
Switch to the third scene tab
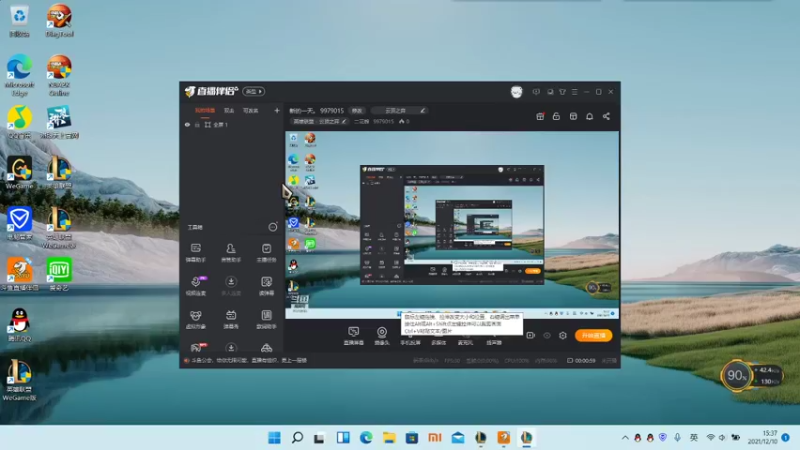[x=250, y=111]
